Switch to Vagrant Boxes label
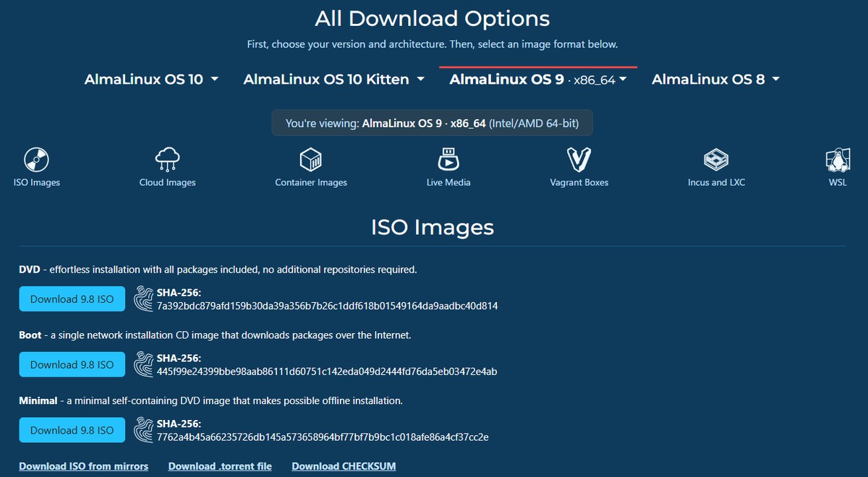 (x=579, y=182)
